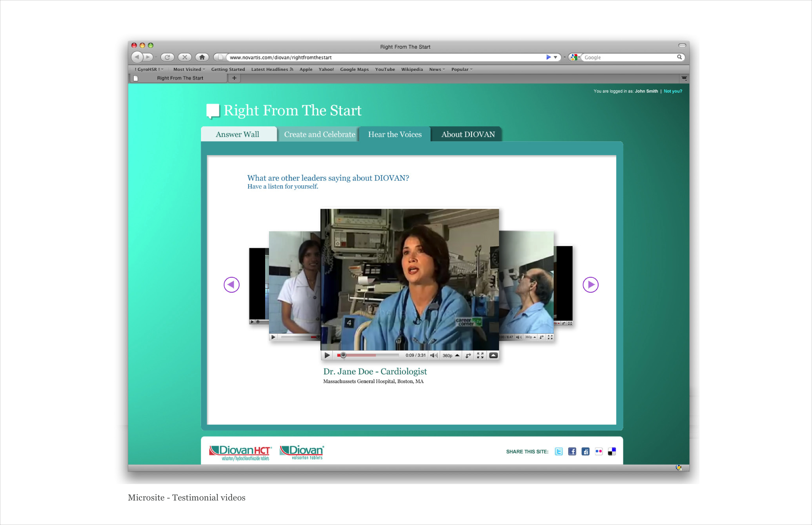Viewport: 812px width, 525px height.
Task: Share the site on Flickr
Action: [x=598, y=451]
